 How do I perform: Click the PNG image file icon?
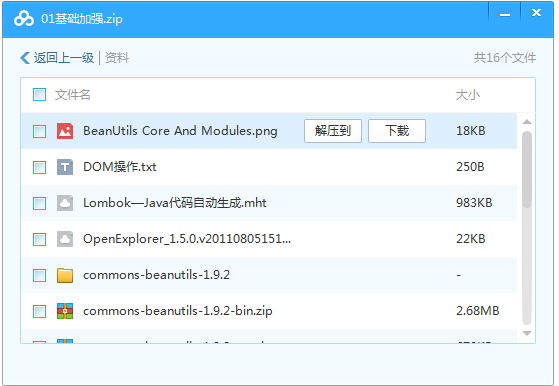65,131
